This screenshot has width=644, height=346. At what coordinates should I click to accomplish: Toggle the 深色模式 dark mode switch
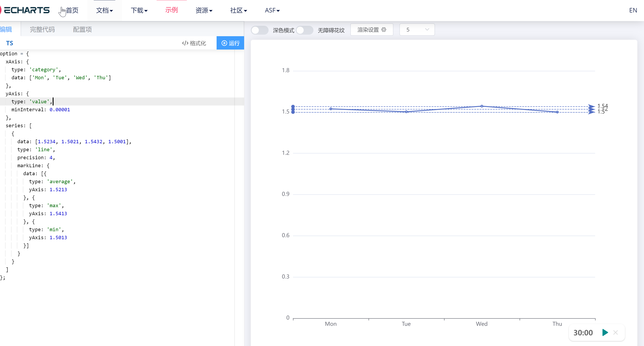coord(259,30)
